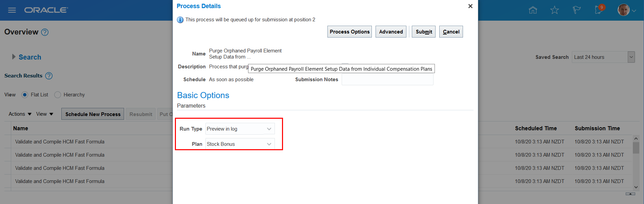Open the Plan dropdown
644x204 pixels.
269,144
